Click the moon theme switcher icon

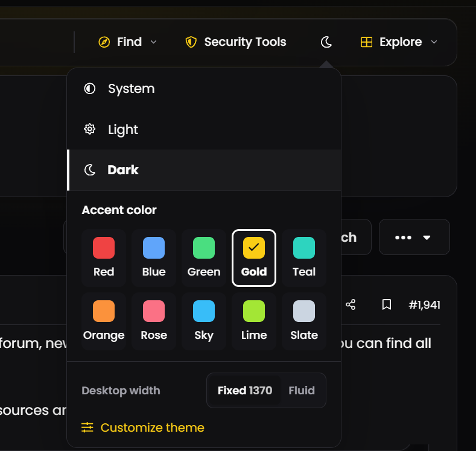pos(326,42)
